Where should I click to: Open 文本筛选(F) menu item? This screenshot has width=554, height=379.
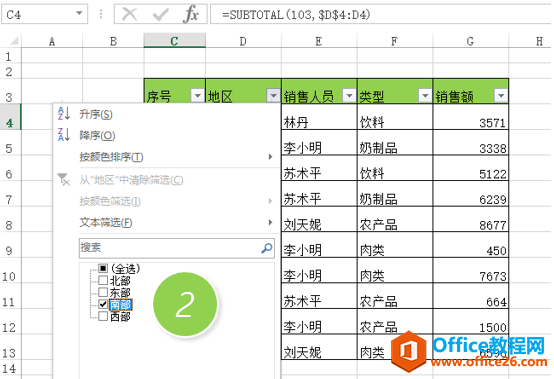[106, 223]
